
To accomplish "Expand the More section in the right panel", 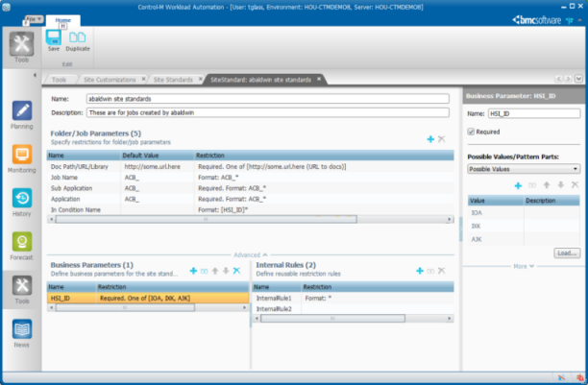I will tap(524, 266).
